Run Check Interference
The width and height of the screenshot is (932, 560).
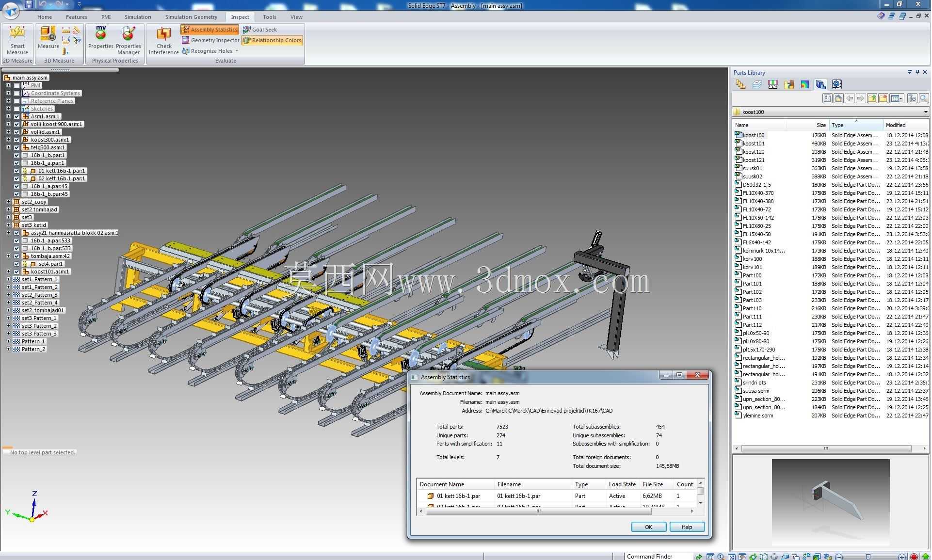[163, 41]
